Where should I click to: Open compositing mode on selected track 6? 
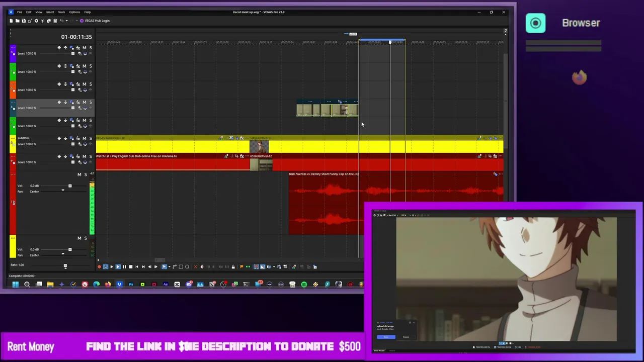[85, 108]
